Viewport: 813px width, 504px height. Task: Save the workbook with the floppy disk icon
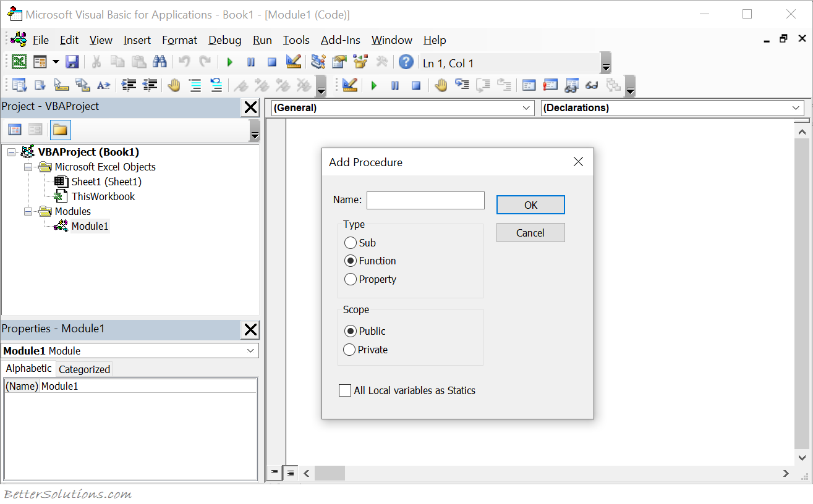[72, 62]
